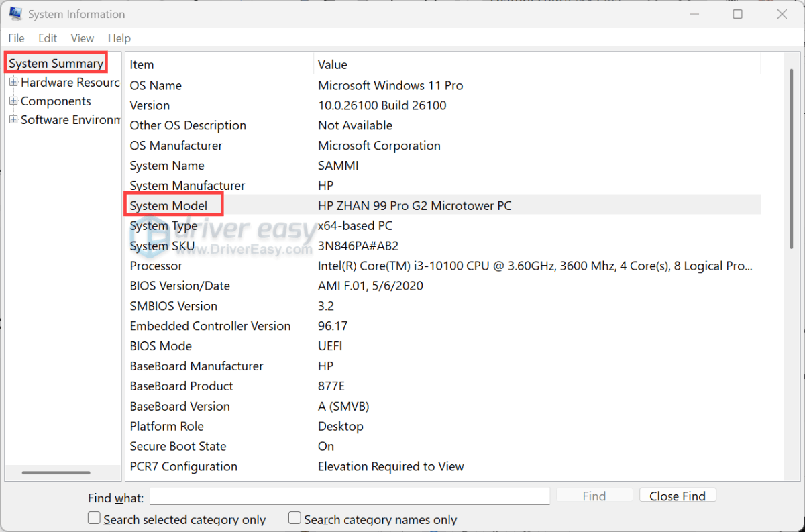Expand the Components tree node
This screenshot has height=532, width=805.
coord(13,101)
